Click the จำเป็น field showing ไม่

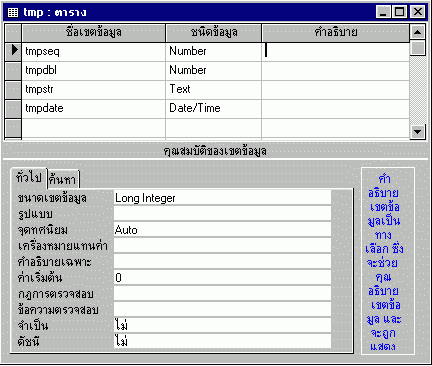tap(222, 326)
